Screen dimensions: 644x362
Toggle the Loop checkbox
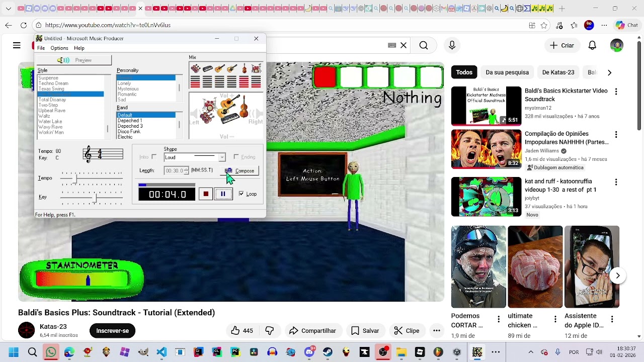click(241, 194)
